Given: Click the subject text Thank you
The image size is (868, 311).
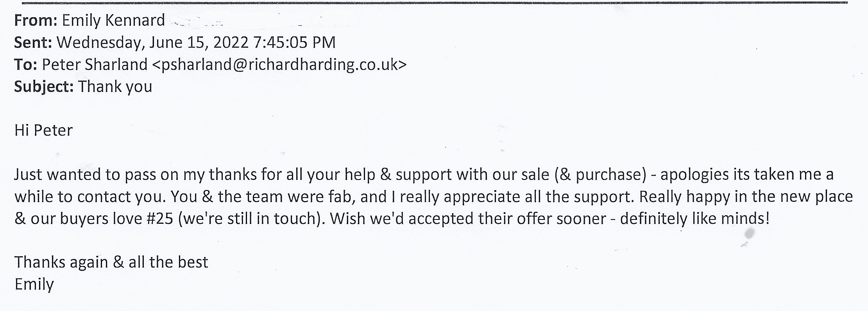Looking at the screenshot, I should pyautogui.click(x=115, y=86).
